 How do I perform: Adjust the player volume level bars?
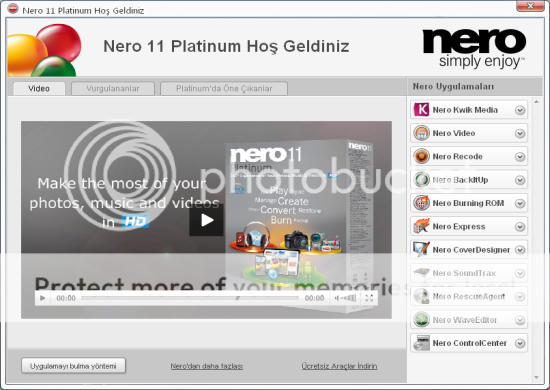coord(348,298)
